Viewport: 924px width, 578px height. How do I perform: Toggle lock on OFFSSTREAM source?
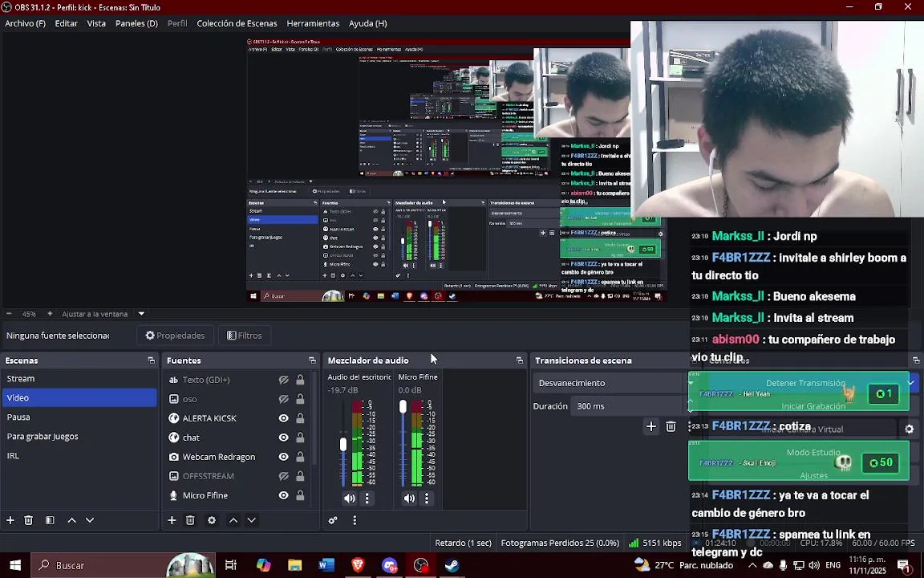click(x=300, y=476)
